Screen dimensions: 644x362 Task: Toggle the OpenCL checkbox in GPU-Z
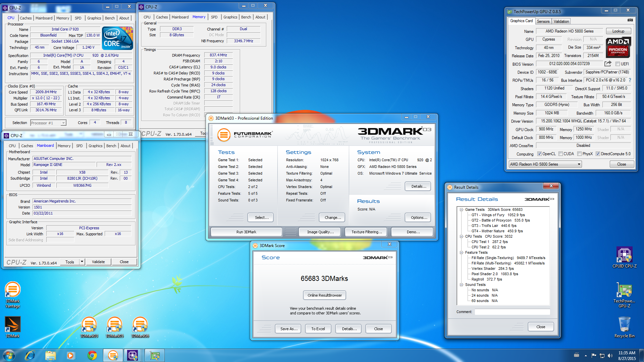[x=539, y=154]
